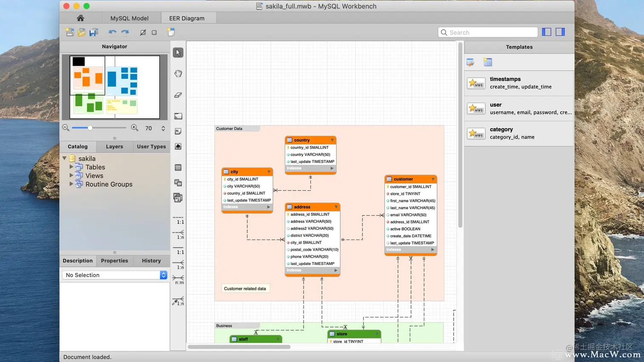Collapse the city table columns
This screenshot has width=644, height=362.
[x=269, y=172]
